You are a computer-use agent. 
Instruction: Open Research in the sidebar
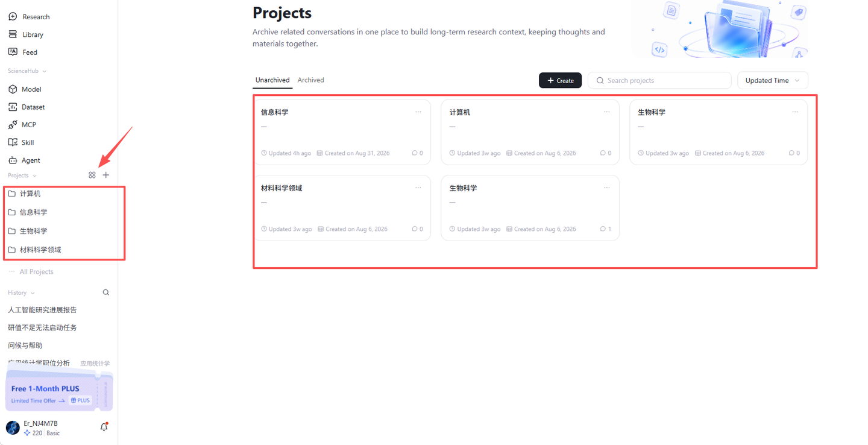(x=29, y=17)
